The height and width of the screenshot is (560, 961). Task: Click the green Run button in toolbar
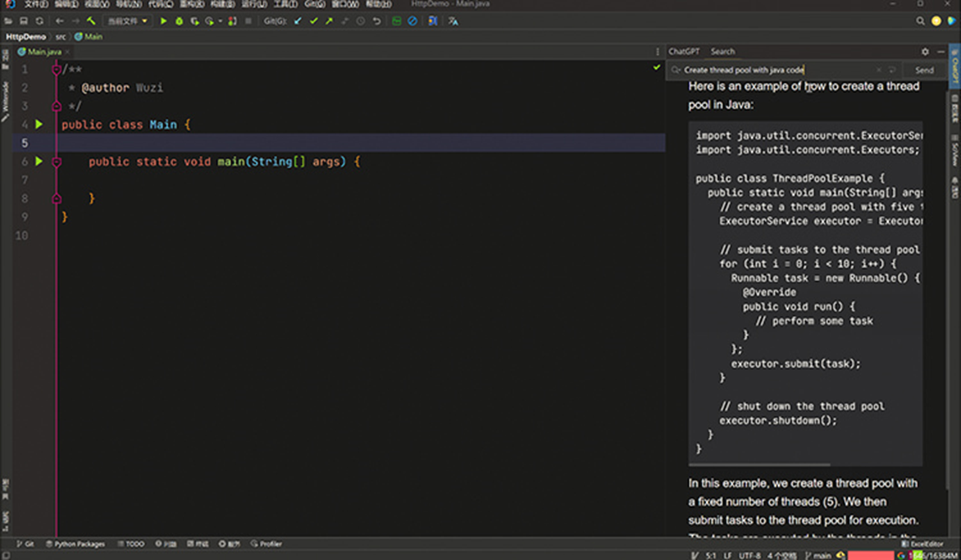click(163, 21)
